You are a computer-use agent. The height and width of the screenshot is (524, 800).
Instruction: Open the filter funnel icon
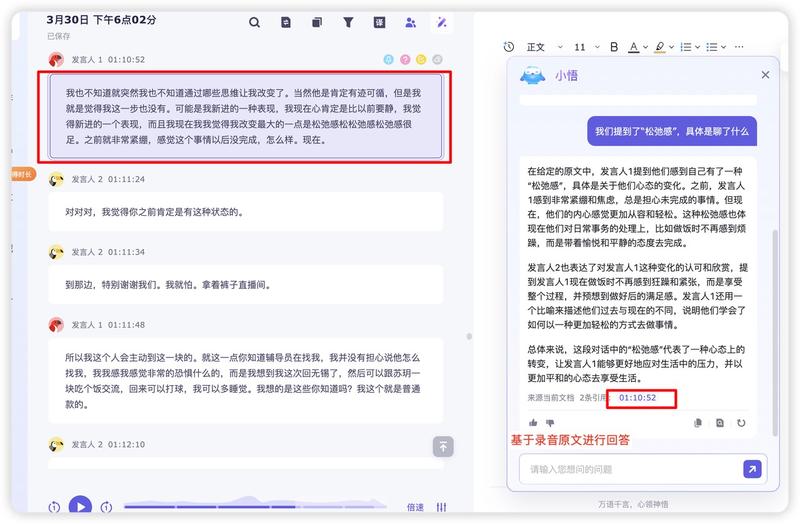348,22
